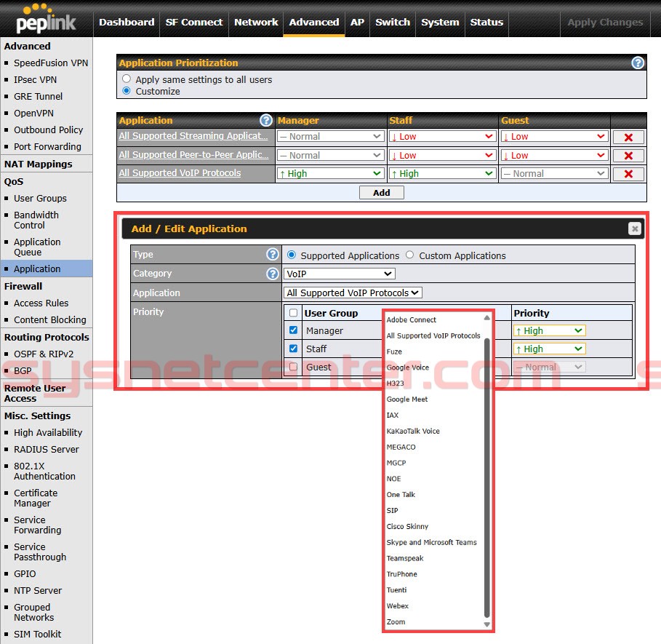Open SpeedFusion VPN in sidebar

51,63
